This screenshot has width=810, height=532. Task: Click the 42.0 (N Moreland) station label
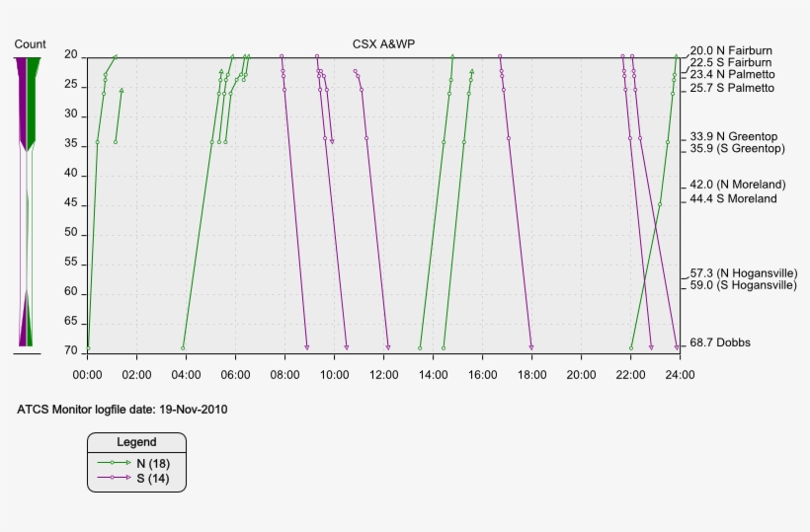tap(738, 185)
